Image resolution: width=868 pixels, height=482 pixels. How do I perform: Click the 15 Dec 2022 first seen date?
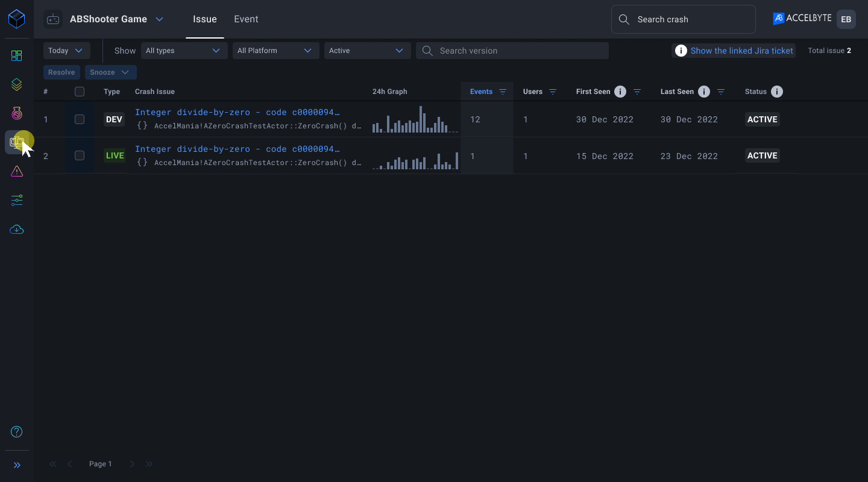coord(605,155)
